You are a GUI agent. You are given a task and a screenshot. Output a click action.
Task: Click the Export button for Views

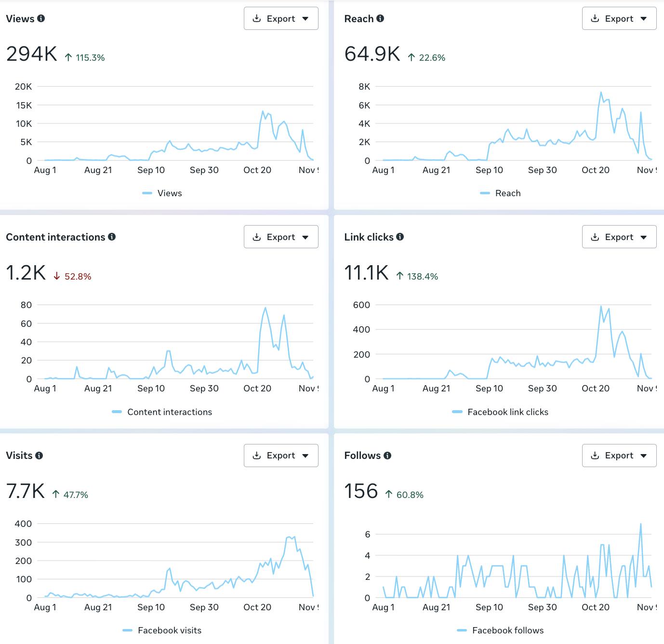tap(281, 18)
